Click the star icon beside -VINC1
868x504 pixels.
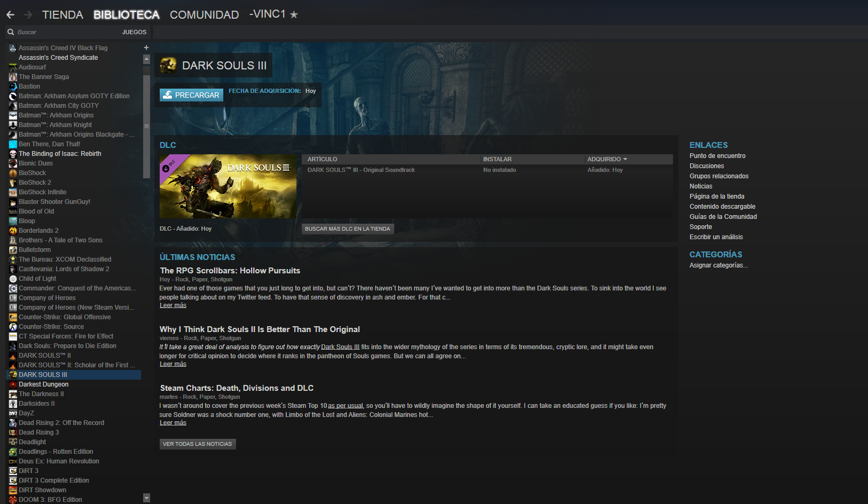(x=294, y=15)
